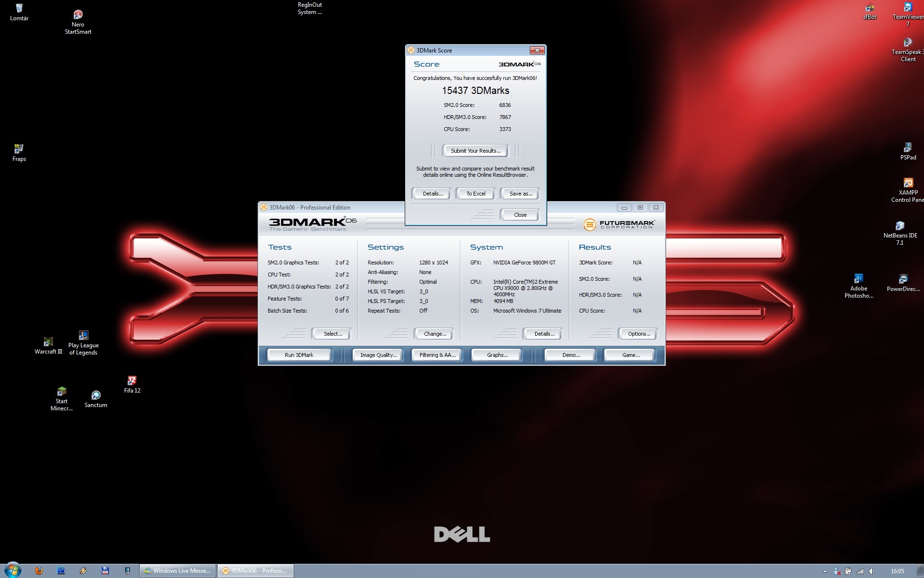The width and height of the screenshot is (924, 578).
Task: Click CPU Score value 3373
Action: (505, 129)
